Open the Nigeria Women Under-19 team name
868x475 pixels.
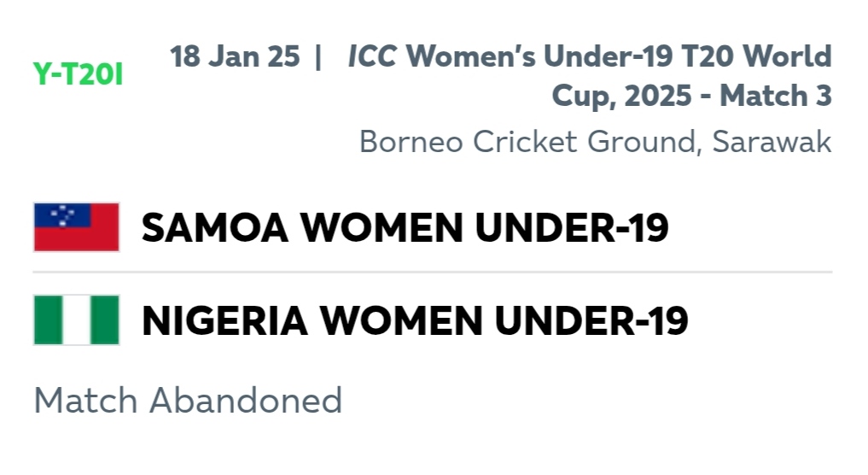[x=415, y=321]
